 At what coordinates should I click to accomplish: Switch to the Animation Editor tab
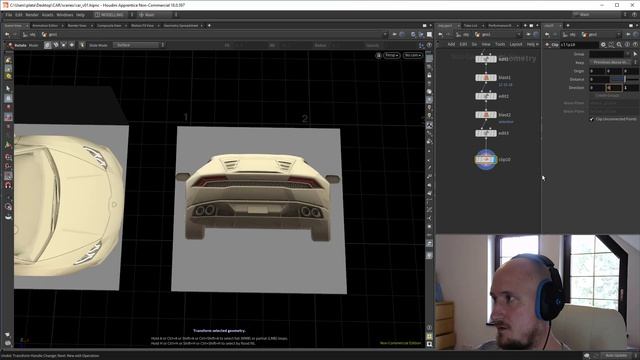click(45, 25)
